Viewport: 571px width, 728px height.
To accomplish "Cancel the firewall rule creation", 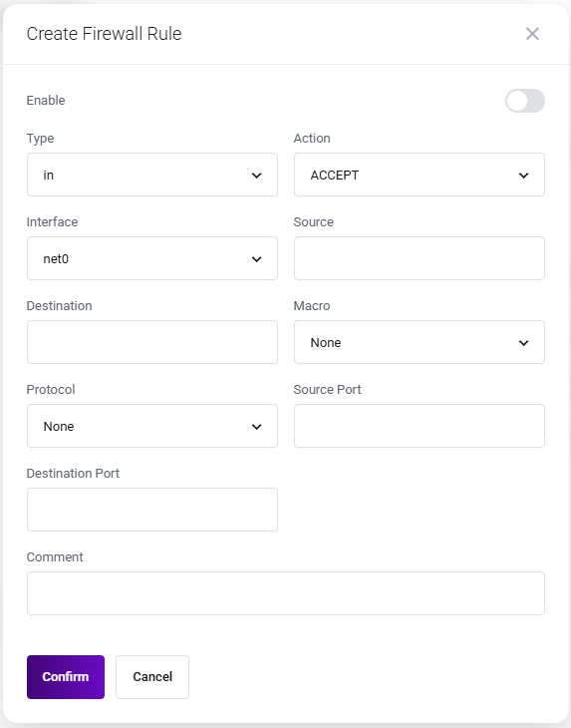I will click(152, 677).
